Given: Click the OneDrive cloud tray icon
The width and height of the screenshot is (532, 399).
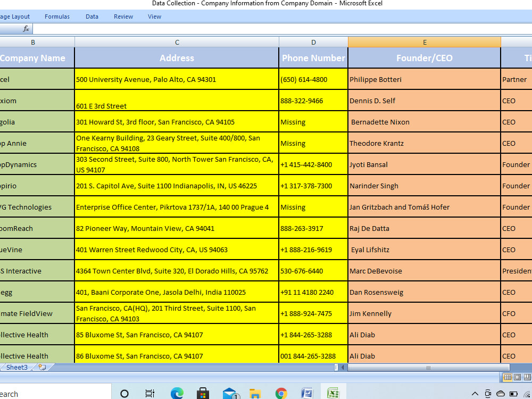Looking at the screenshot, I should 501,394.
